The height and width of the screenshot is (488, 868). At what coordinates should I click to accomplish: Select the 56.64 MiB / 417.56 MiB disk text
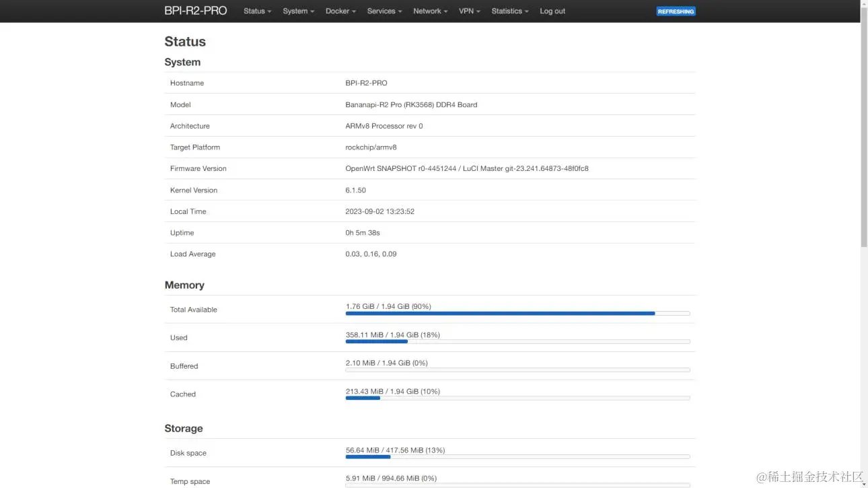coord(395,450)
